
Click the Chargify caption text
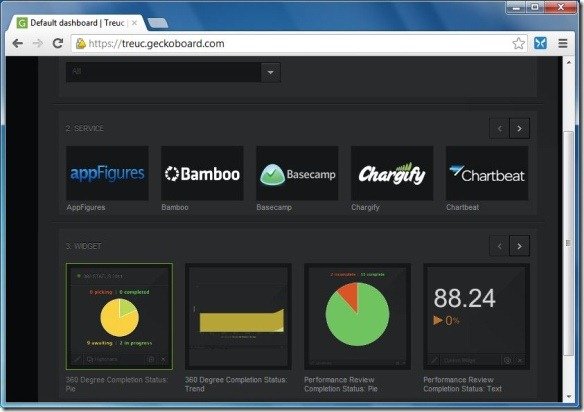(x=365, y=207)
